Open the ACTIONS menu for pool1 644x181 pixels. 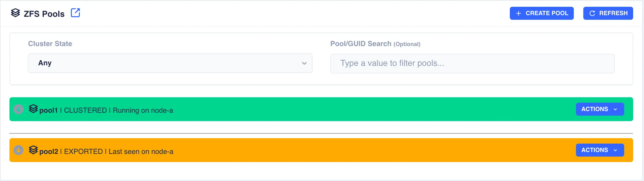pos(600,109)
